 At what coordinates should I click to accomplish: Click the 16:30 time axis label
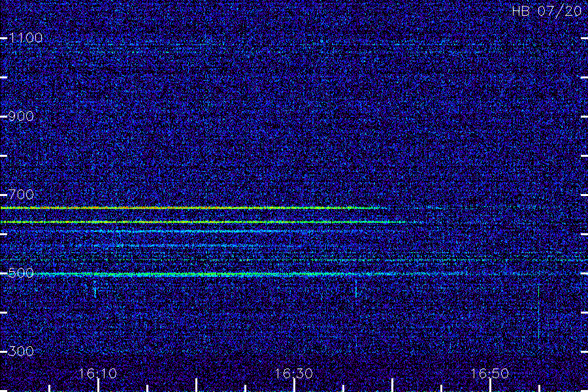(294, 374)
